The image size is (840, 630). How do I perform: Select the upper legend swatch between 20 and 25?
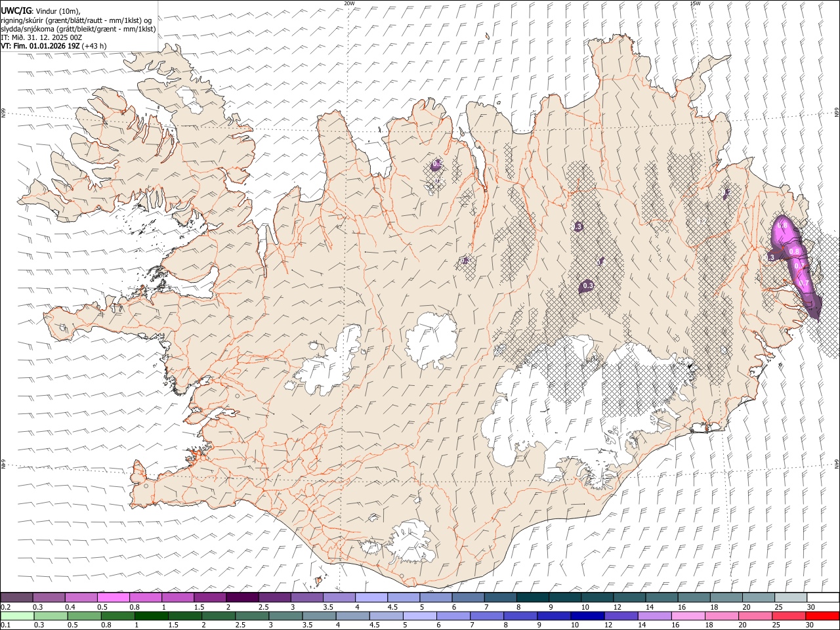coord(759,597)
